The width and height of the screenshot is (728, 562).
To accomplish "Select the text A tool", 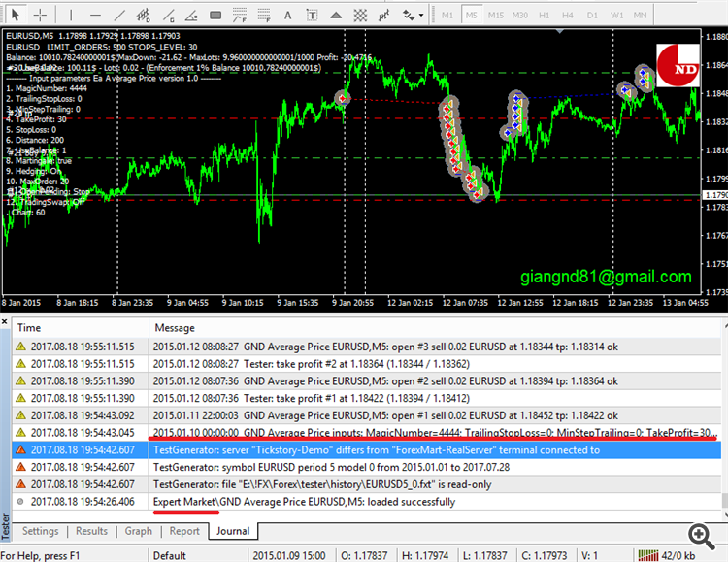I will 288,16.
